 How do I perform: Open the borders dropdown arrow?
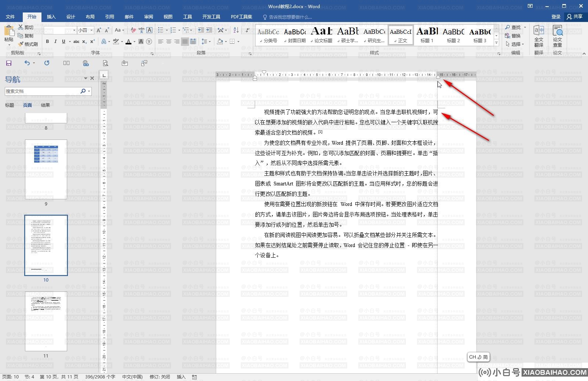coord(238,41)
